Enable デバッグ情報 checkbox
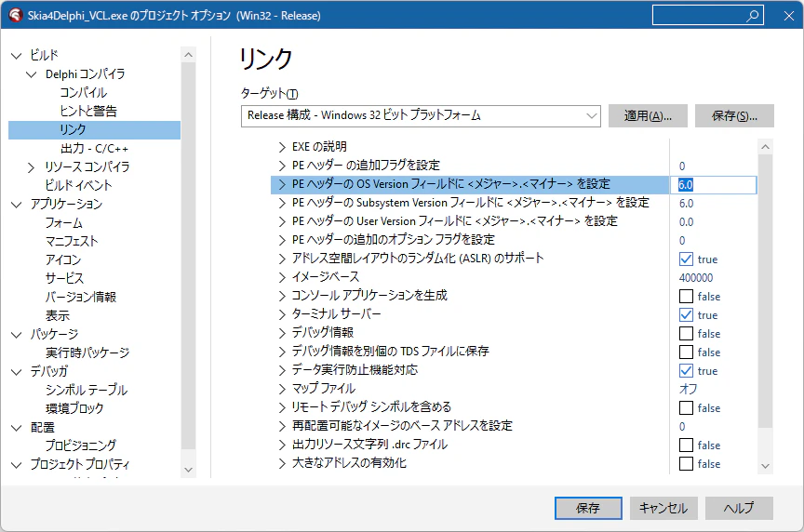The image size is (804, 532). (x=686, y=334)
